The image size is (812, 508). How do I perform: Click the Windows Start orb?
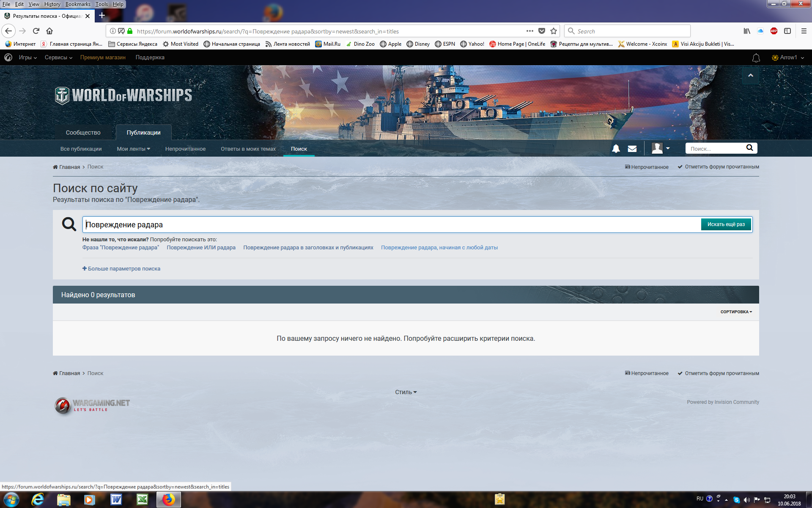click(11, 500)
